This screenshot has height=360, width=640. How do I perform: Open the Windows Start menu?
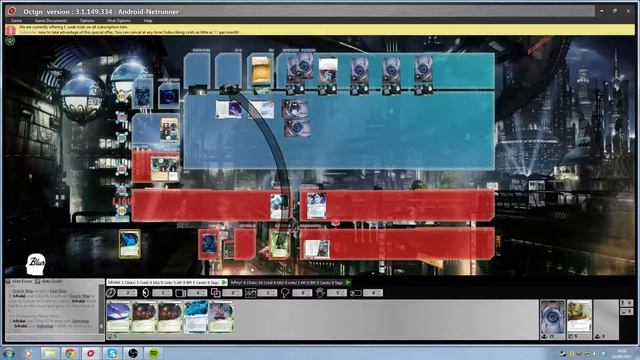click(x=9, y=353)
